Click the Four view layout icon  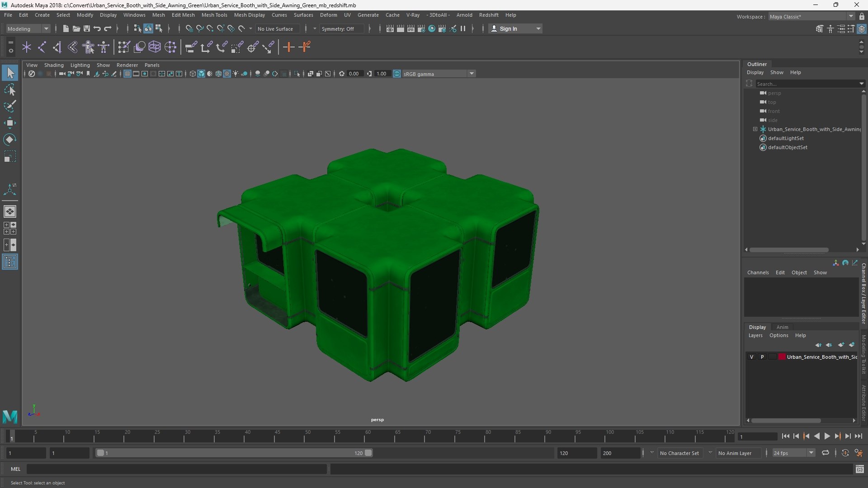[10, 228]
